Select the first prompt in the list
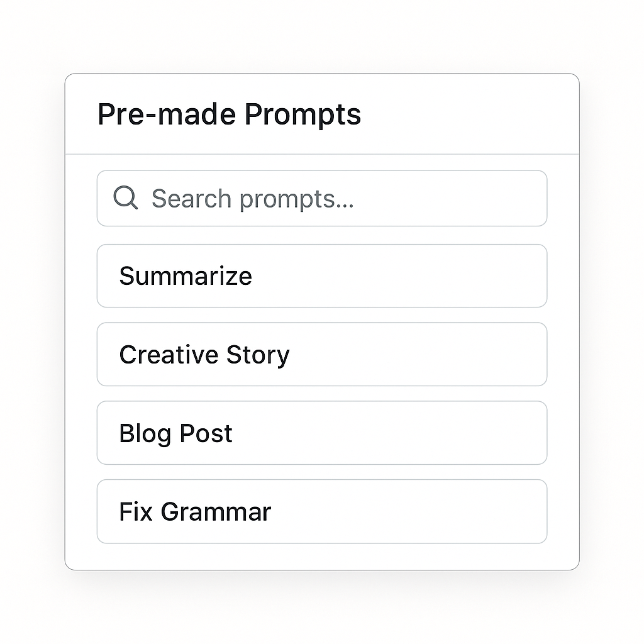This screenshot has width=644, height=644. (322, 275)
